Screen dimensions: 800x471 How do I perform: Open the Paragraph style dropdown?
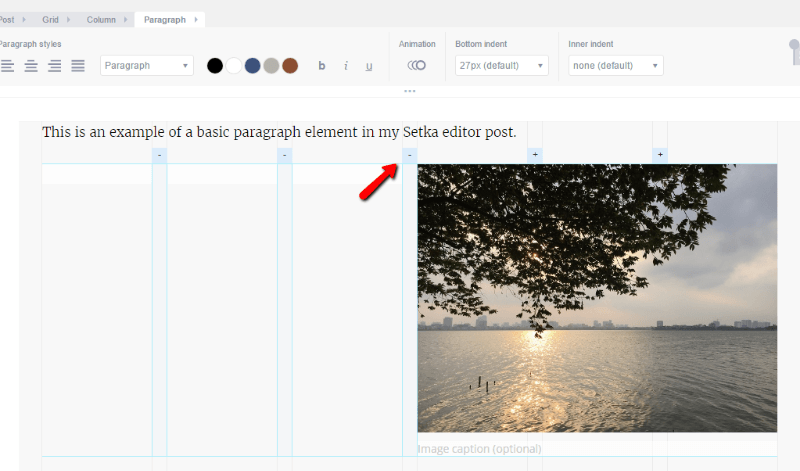(x=147, y=66)
